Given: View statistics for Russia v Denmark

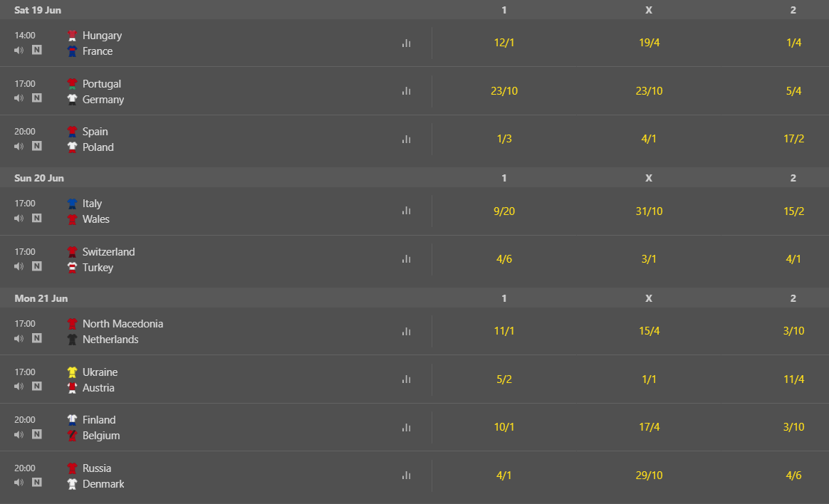Looking at the screenshot, I should 406,476.
